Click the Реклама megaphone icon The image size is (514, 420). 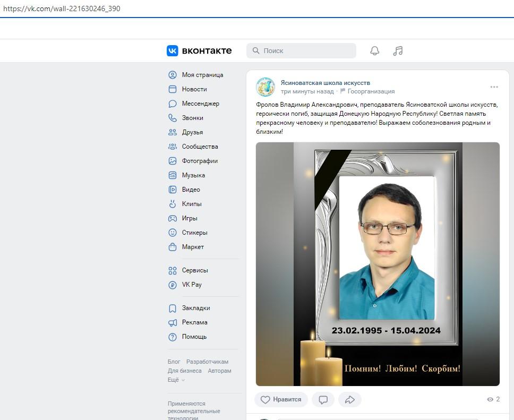point(173,323)
